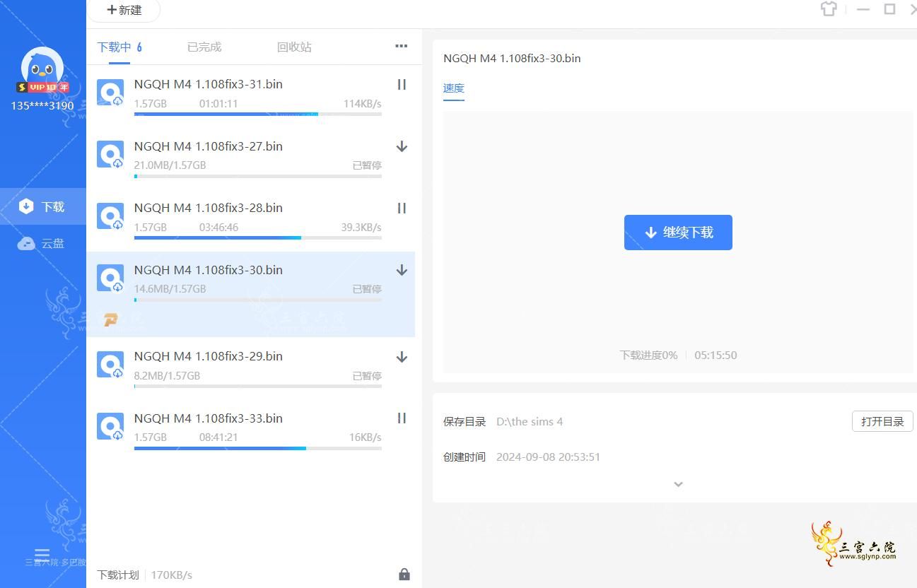Switch to the 回收站 tab
Screen dimensions: 917x588
(x=294, y=47)
